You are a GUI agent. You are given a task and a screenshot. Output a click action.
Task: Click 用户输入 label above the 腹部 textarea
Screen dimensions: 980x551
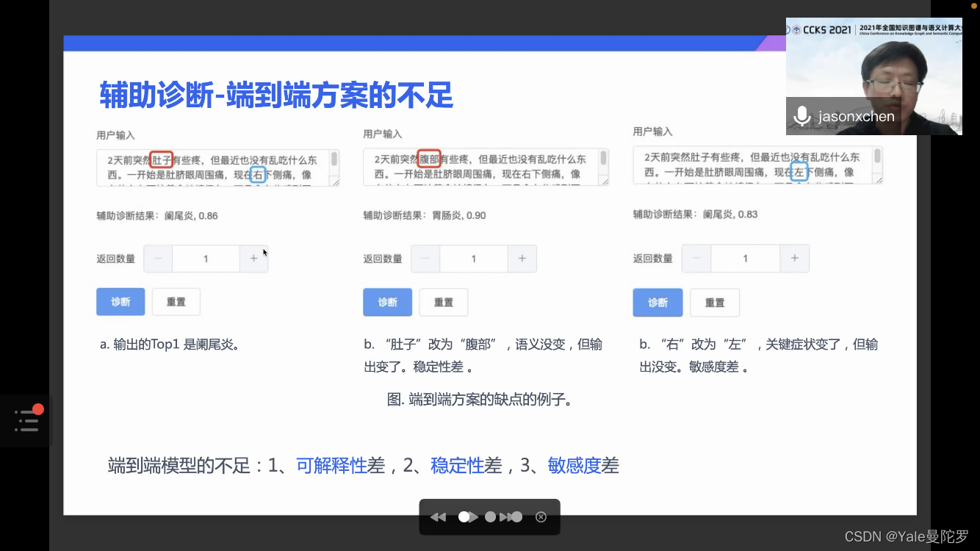(x=383, y=134)
